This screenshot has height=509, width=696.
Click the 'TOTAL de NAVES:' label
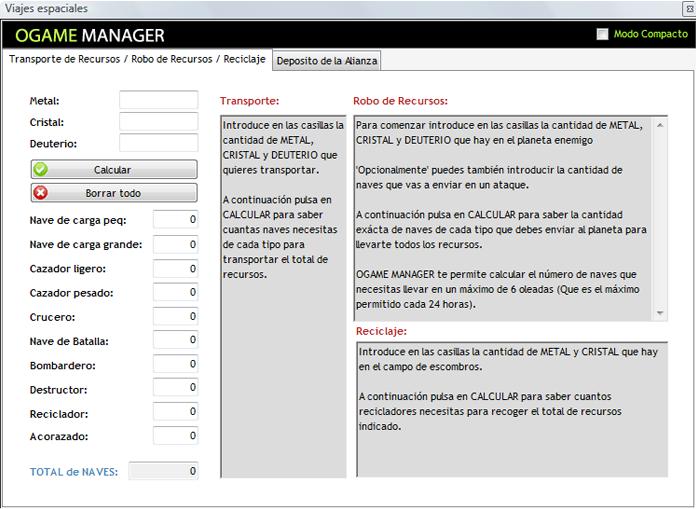coord(74,472)
